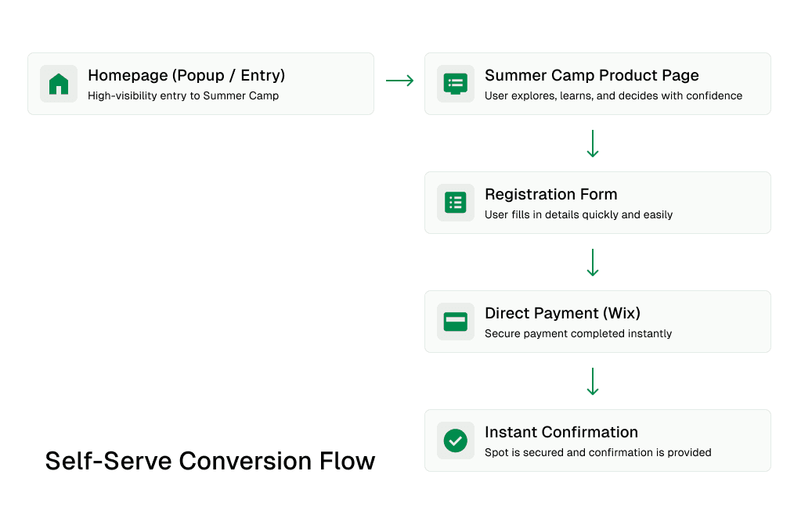Click the Instant Confirmation heading
This screenshot has width=812, height=507.
[561, 432]
